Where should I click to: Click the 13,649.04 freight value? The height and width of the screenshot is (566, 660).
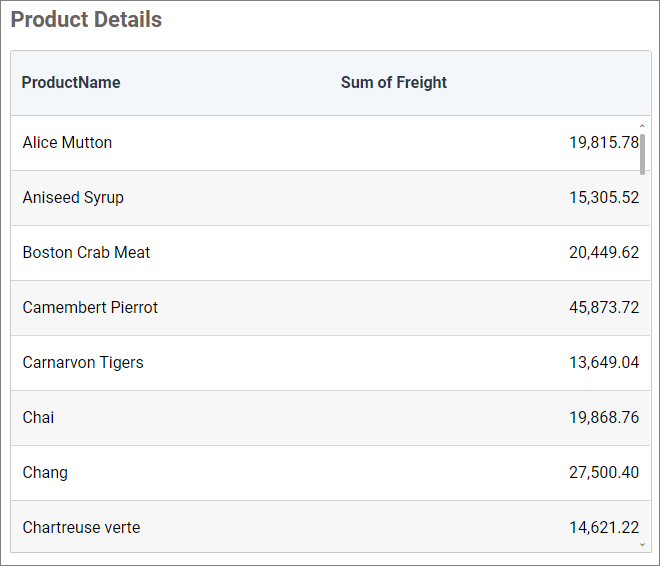603,363
